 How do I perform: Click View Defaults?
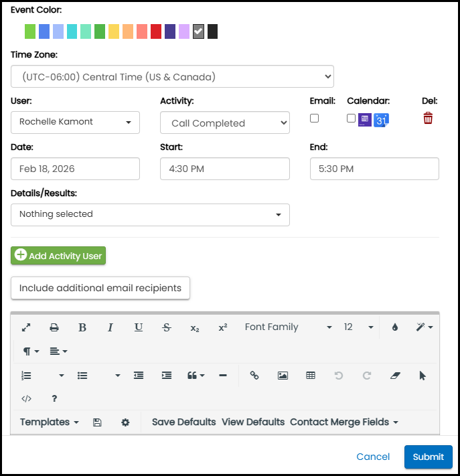pyautogui.click(x=253, y=422)
